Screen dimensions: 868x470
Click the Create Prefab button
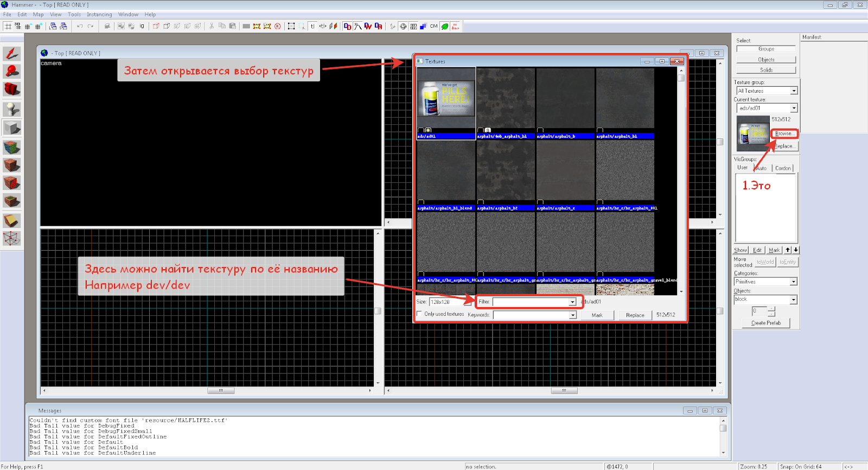[x=766, y=323]
